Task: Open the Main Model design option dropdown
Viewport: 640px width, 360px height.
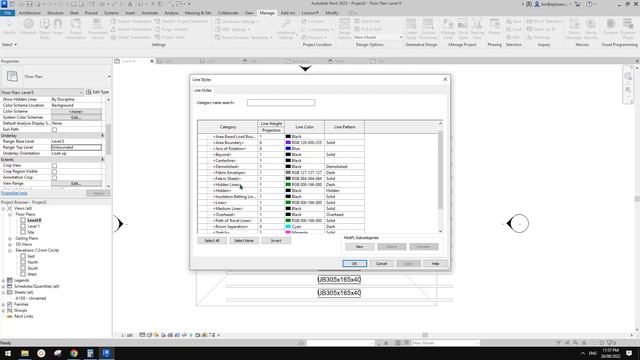Action: click(378, 37)
